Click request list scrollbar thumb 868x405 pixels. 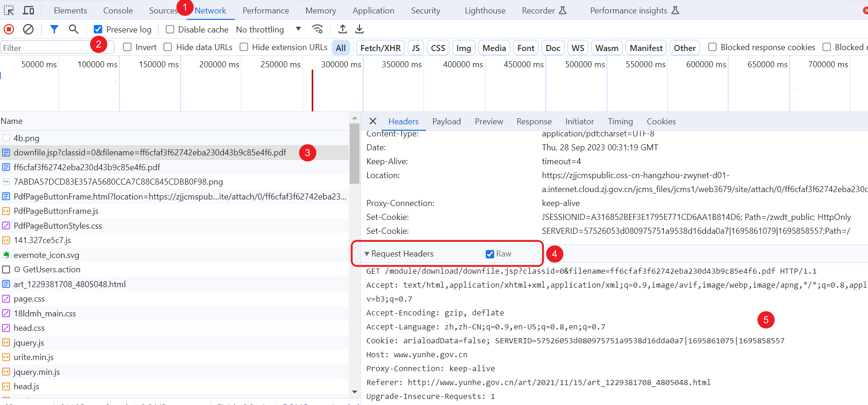tap(354, 153)
